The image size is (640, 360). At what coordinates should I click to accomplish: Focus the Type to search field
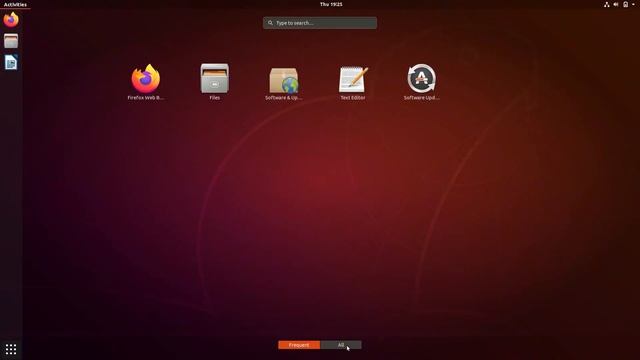point(320,23)
